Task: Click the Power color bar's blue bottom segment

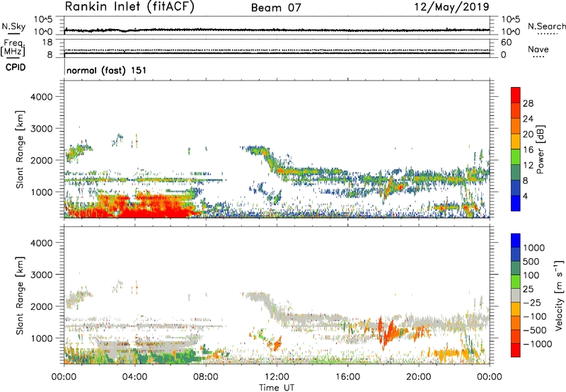Action: (516, 203)
